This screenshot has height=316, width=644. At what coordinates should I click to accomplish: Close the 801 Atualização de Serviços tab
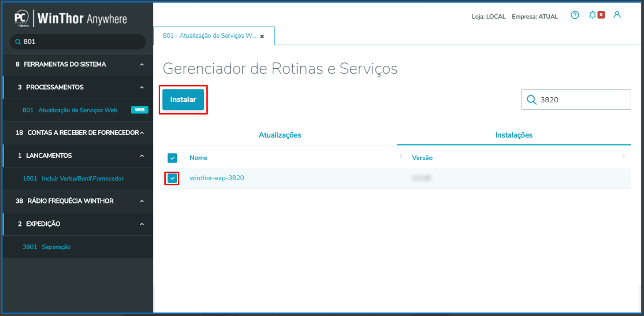point(262,36)
